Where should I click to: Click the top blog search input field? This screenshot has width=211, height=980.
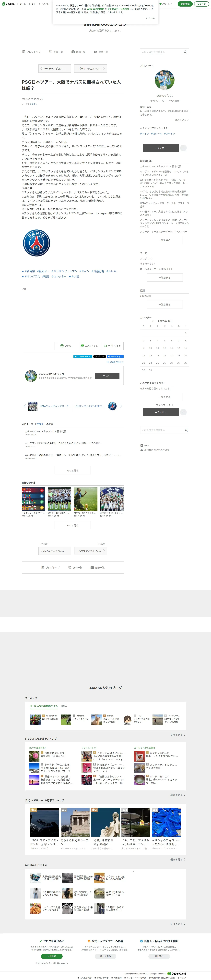click(x=161, y=52)
